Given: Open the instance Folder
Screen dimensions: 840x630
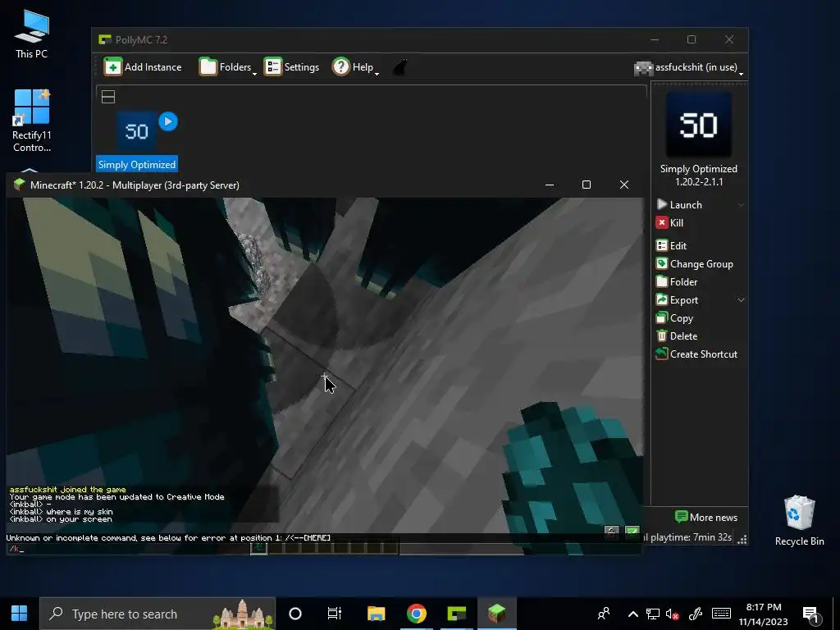Looking at the screenshot, I should click(677, 282).
